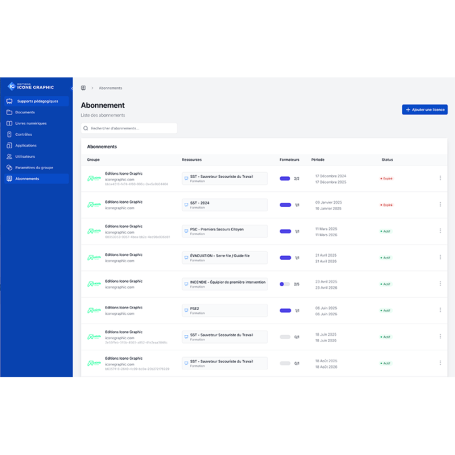
Task: Open the PSC - Premiers Secours Citoyen resource
Action: coord(225,231)
